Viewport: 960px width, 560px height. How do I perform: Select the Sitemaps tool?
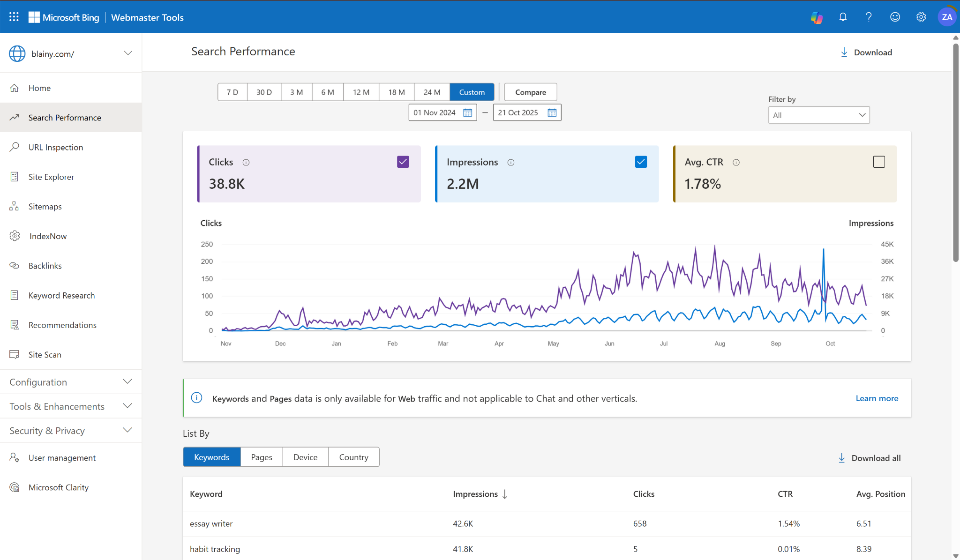click(45, 206)
